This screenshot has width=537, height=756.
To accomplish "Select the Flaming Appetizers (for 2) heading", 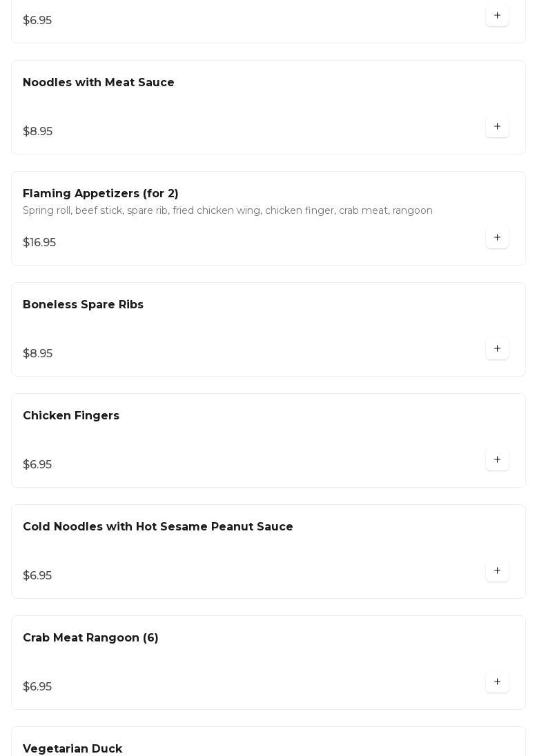I will point(101,194).
